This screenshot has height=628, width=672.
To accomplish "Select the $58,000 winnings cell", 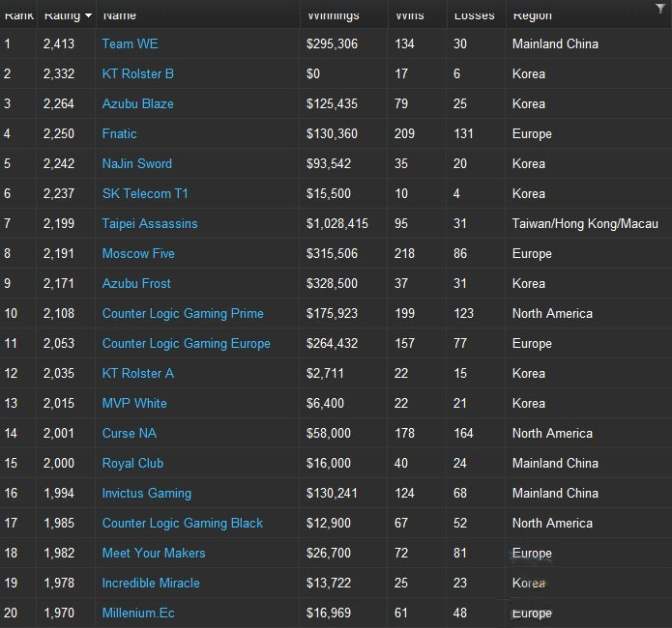I will 329,434.
